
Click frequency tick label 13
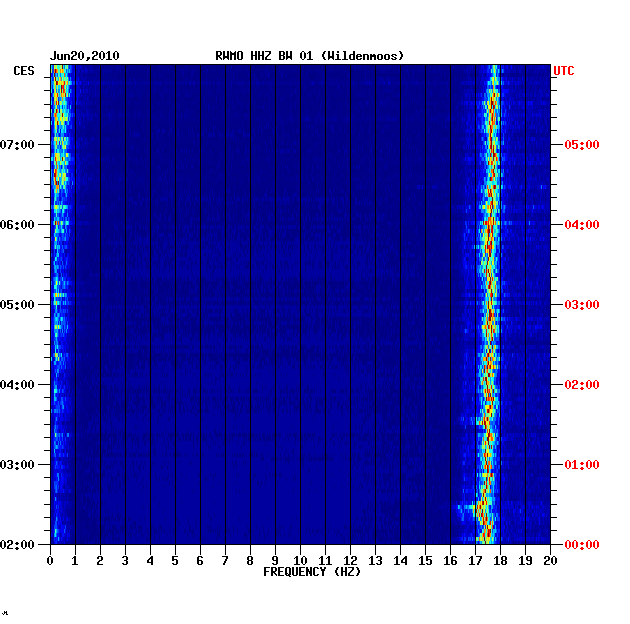tap(375, 561)
